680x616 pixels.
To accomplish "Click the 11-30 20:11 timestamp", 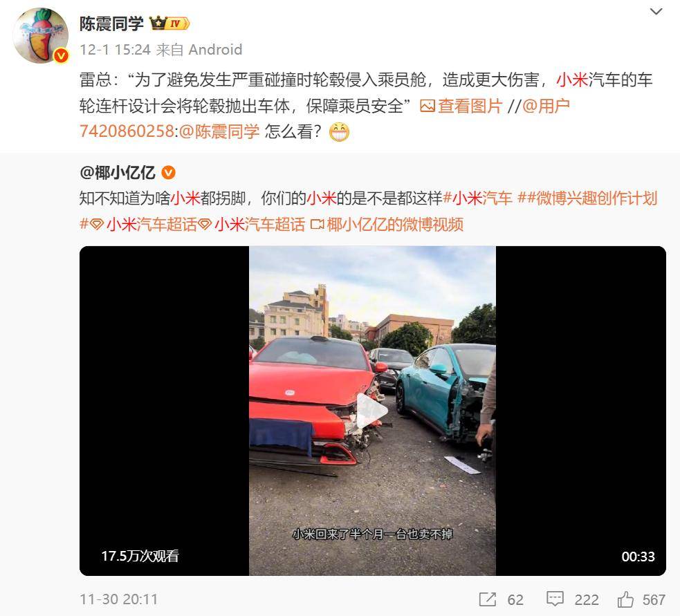I will (x=119, y=599).
